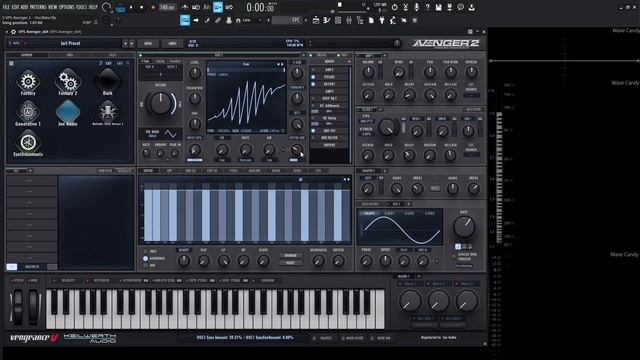Click the Init Preset name field
This screenshot has height=360, width=640.
pyautogui.click(x=70, y=43)
